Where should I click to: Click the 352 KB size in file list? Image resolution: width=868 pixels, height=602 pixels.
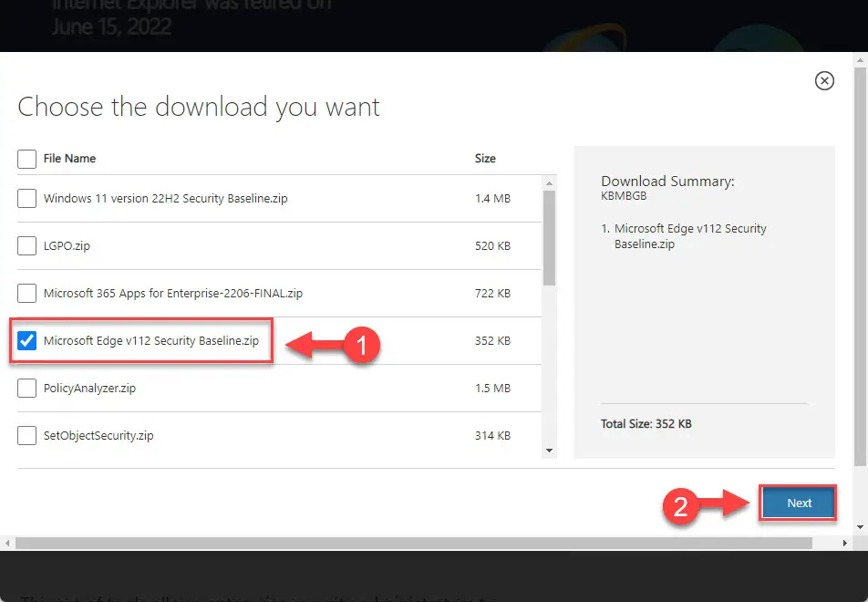click(x=492, y=340)
